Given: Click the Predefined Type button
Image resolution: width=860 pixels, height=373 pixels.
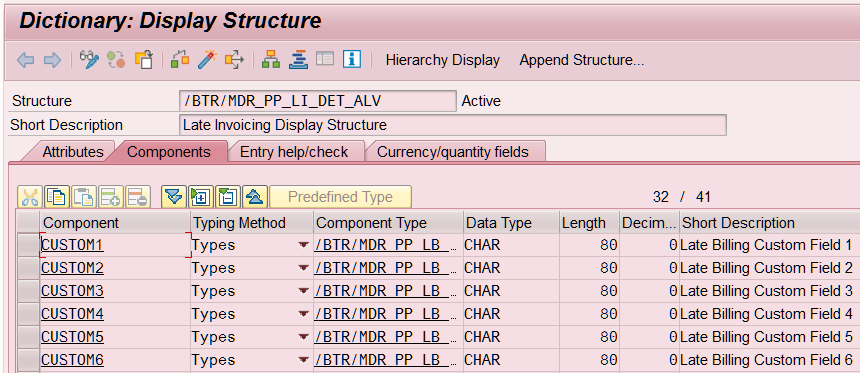Looking at the screenshot, I should (x=340, y=197).
